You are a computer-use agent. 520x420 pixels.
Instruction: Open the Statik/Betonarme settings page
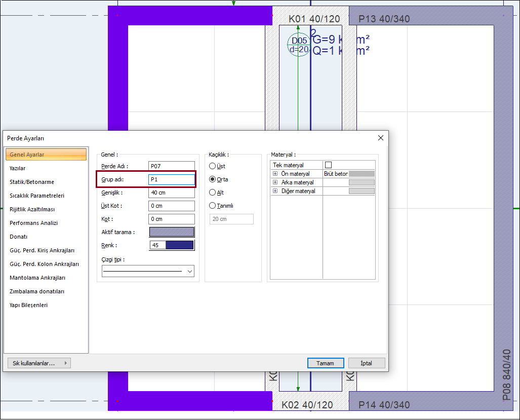point(32,182)
